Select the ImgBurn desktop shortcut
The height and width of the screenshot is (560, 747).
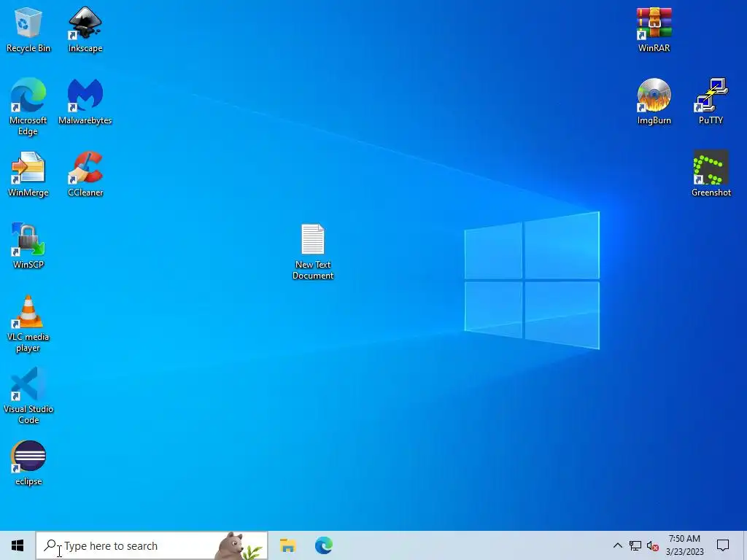pyautogui.click(x=654, y=102)
